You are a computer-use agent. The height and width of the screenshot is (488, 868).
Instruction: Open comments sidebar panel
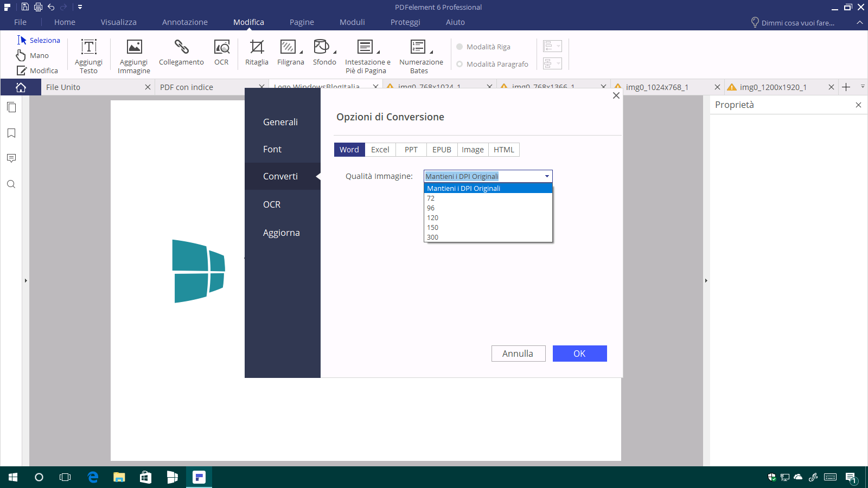click(x=11, y=158)
